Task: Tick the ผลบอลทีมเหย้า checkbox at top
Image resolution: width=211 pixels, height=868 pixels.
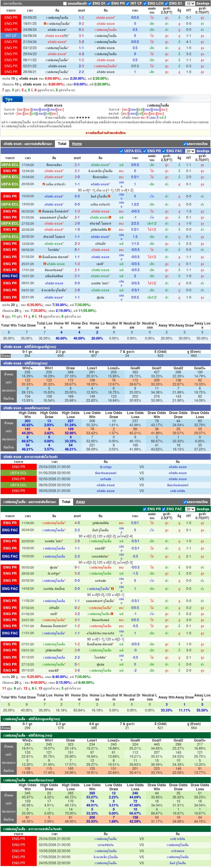Action: tap(65, 4)
